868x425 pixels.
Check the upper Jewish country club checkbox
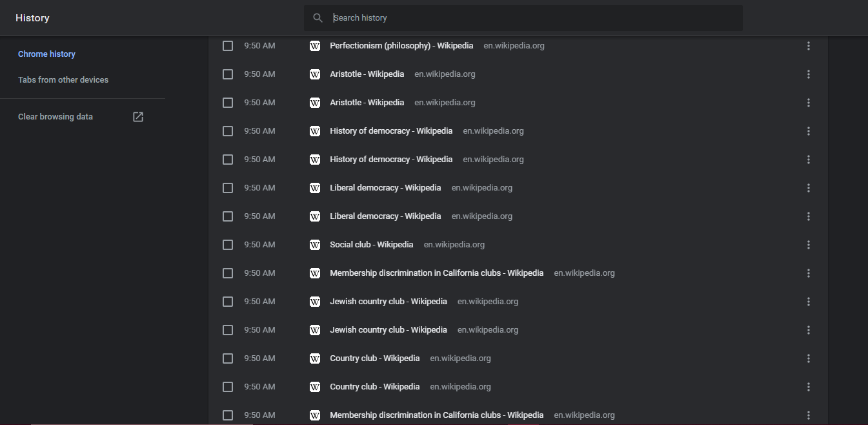pos(228,302)
